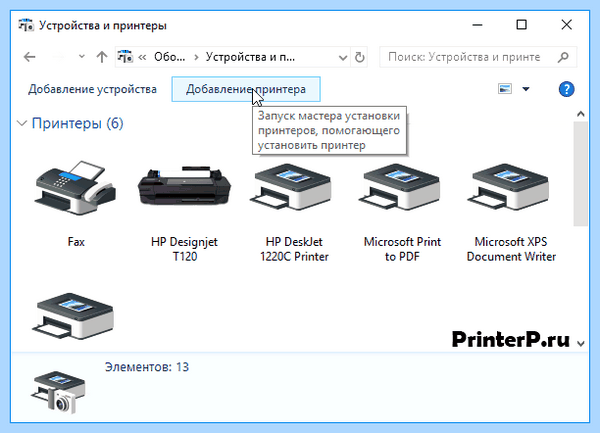Select the Microsoft Print to PDF icon

[399, 187]
